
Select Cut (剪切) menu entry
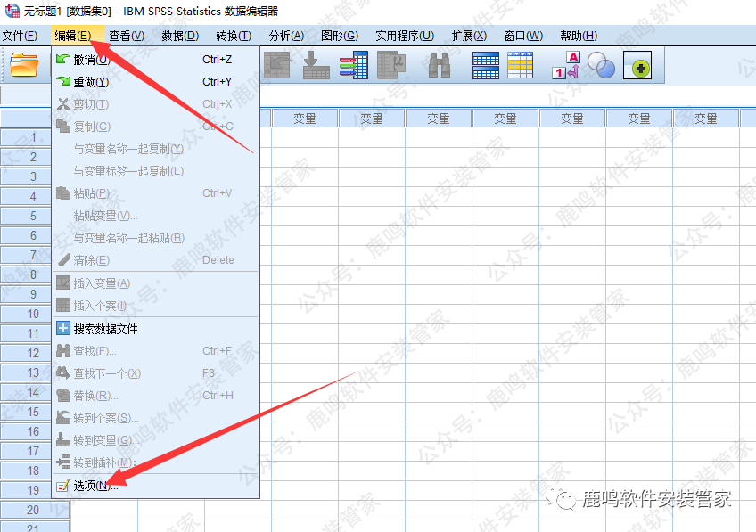(155, 104)
